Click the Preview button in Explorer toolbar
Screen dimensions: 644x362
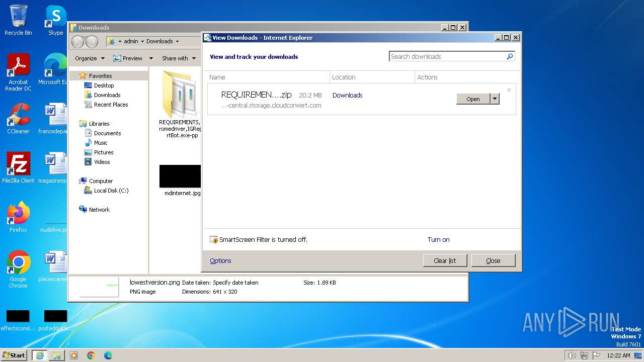(128, 58)
